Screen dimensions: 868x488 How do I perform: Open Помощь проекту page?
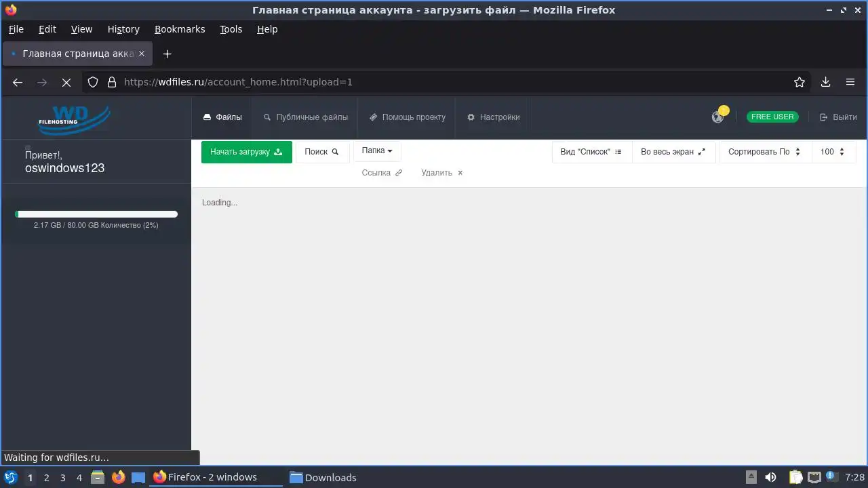click(x=408, y=117)
